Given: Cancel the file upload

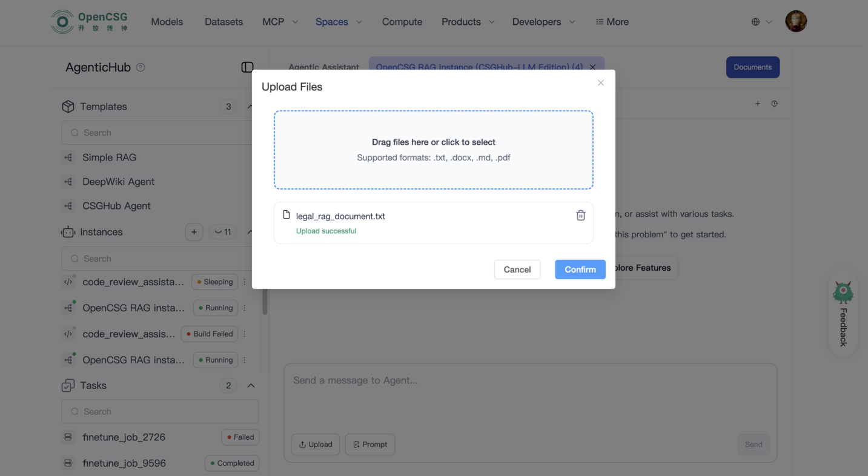Looking at the screenshot, I should pos(517,269).
